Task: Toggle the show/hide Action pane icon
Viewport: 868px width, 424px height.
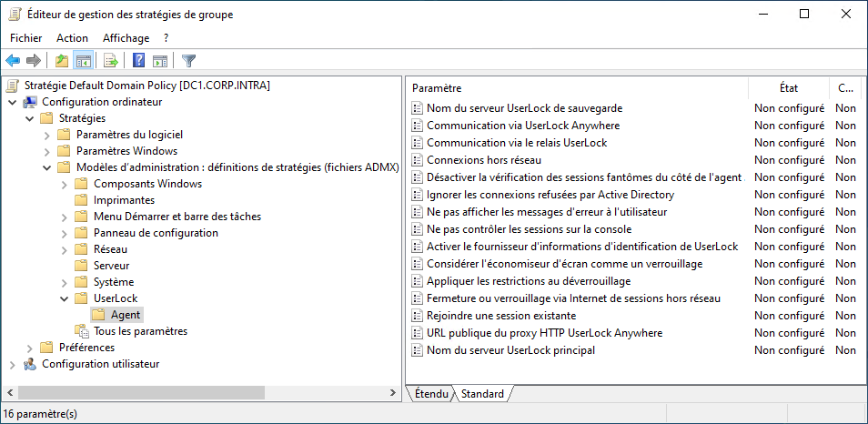Action: pos(160,61)
